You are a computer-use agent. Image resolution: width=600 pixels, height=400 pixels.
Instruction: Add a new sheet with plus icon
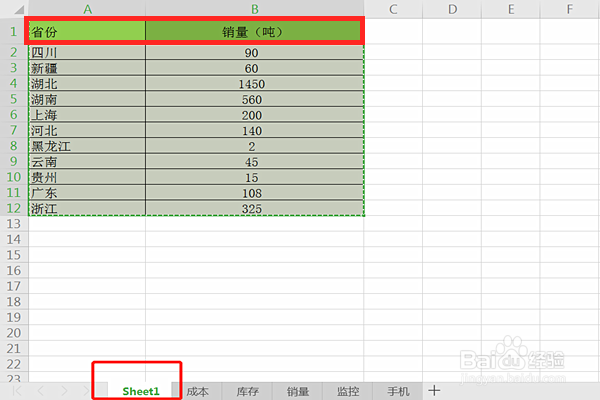click(434, 391)
